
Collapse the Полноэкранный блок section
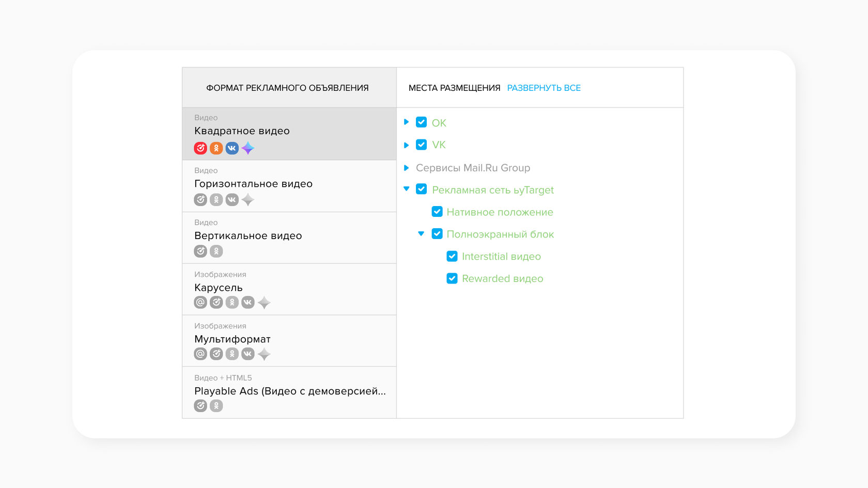(x=421, y=234)
